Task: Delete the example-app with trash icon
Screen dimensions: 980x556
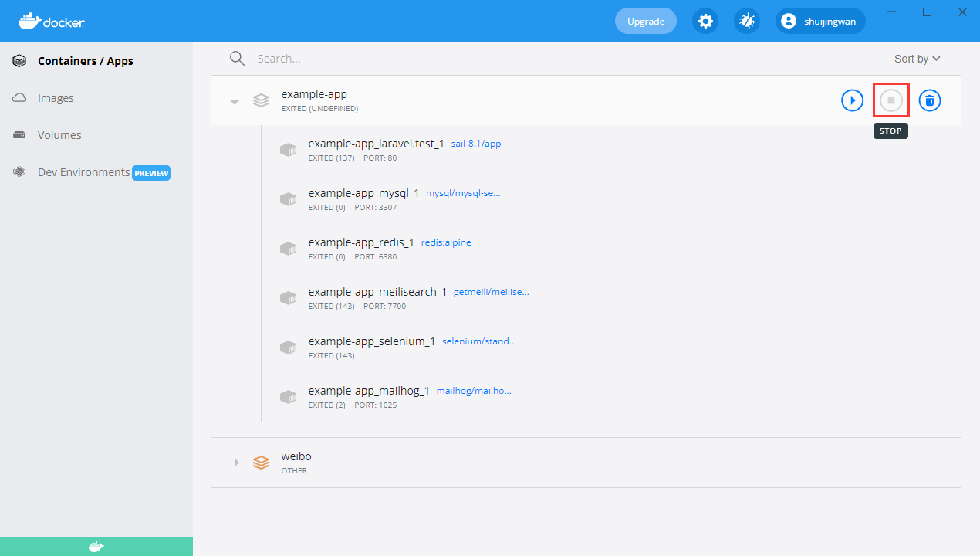Action: click(930, 100)
